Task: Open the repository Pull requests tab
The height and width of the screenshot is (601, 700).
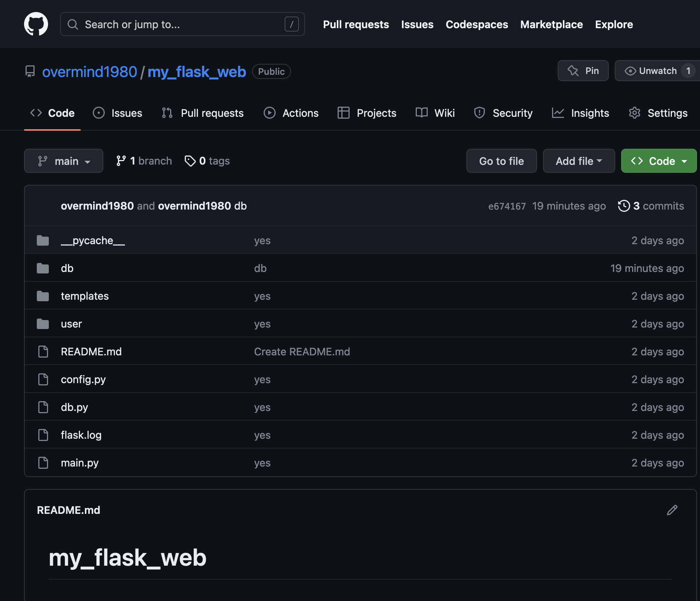Action: 203,113
